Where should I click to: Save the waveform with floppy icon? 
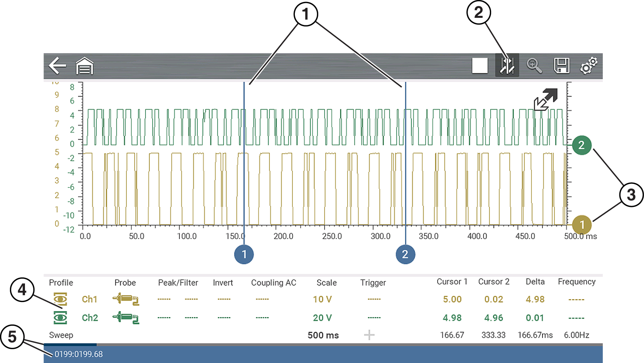point(561,66)
